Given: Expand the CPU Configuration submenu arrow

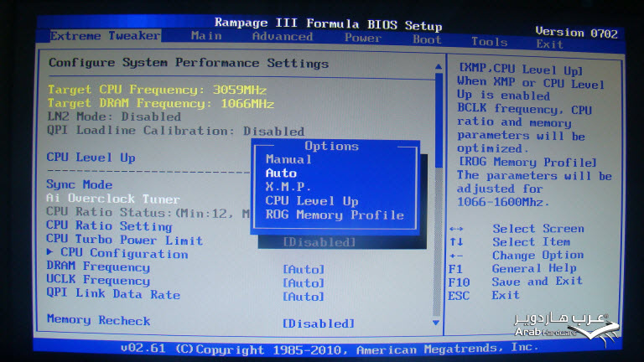Looking at the screenshot, I should [x=49, y=251].
